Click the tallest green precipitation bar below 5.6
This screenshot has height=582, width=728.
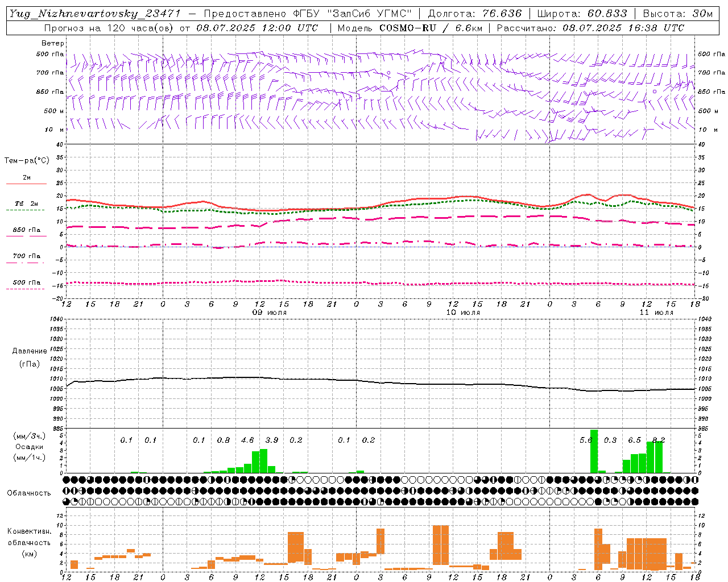tap(594, 451)
